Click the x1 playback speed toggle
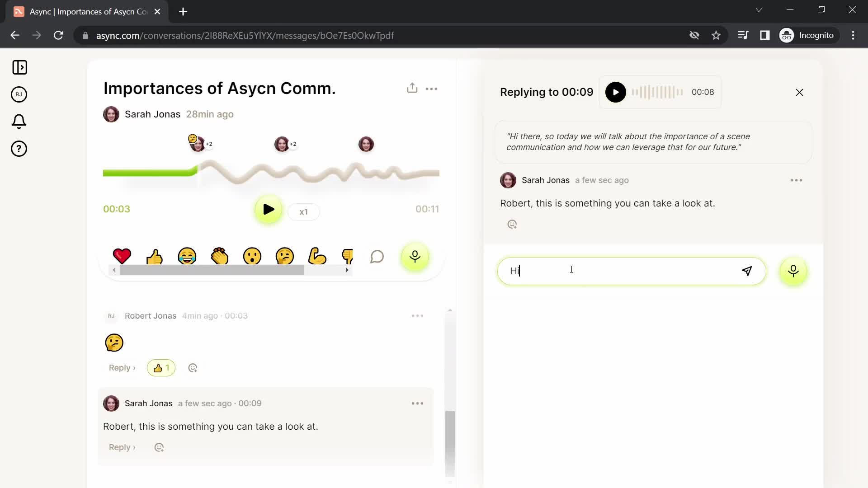The width and height of the screenshot is (868, 488). tap(303, 211)
